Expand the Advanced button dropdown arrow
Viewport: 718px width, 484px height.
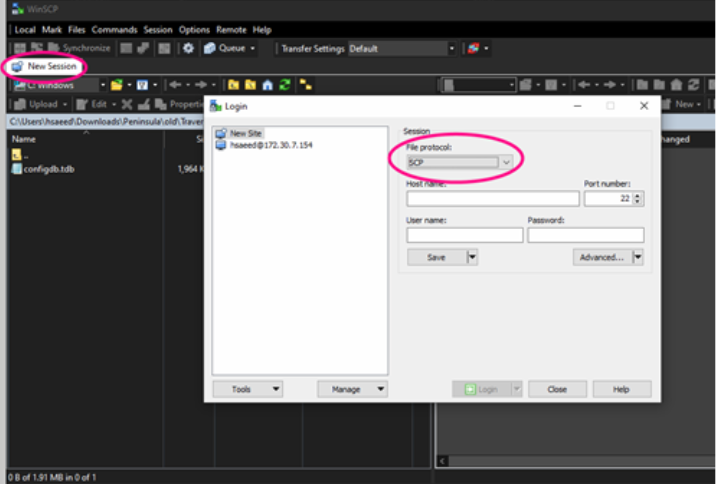[638, 257]
